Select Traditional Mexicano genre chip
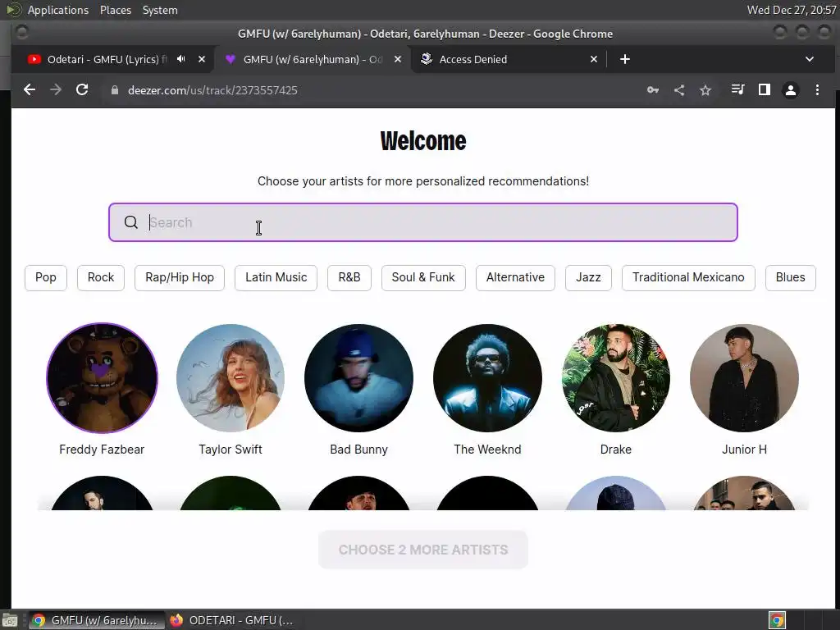This screenshot has height=630, width=840. tap(688, 277)
